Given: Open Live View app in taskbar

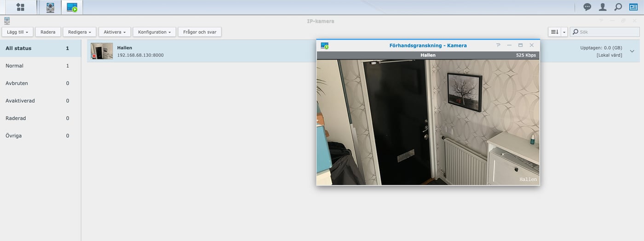Looking at the screenshot, I should (72, 7).
